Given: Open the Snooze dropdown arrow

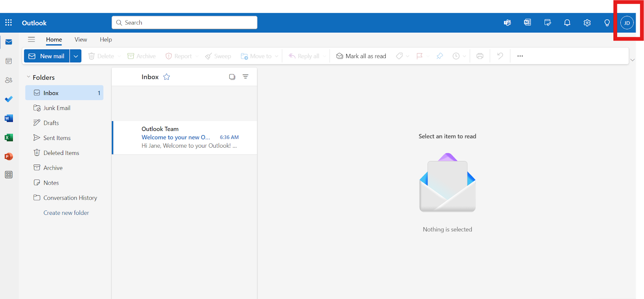Looking at the screenshot, I should coord(464,56).
